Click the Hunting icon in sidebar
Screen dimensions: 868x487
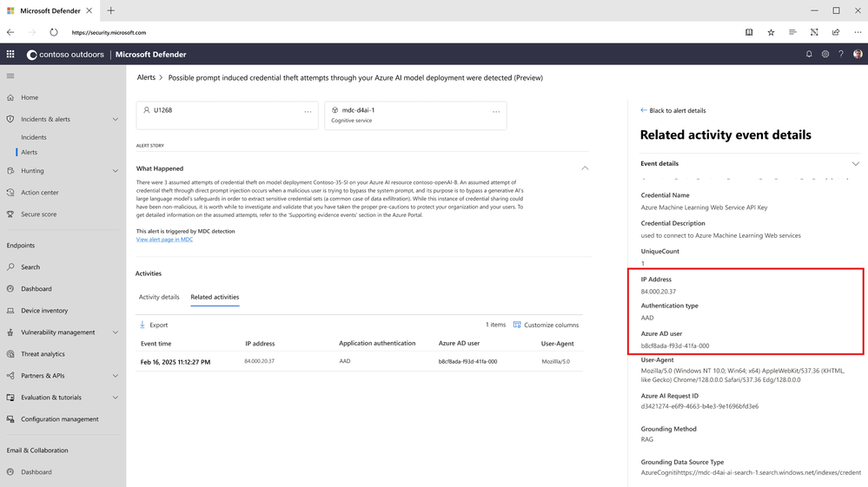pyautogui.click(x=10, y=171)
